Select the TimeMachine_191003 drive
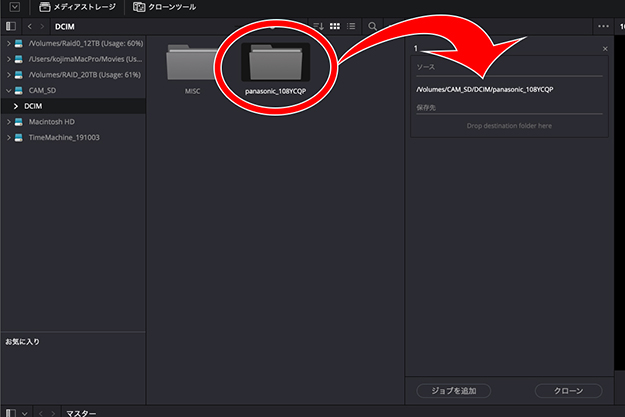This screenshot has height=417, width=625. tap(63, 137)
